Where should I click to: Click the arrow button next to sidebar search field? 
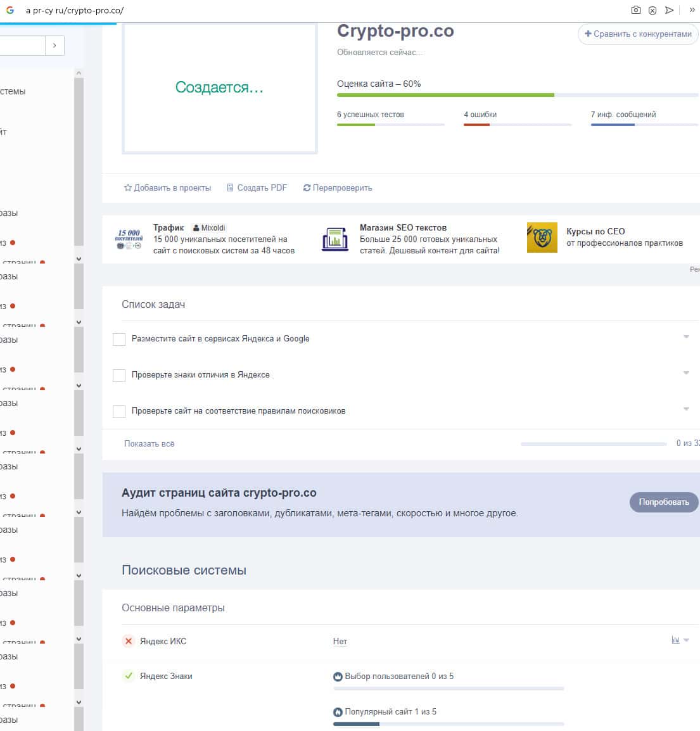(54, 45)
